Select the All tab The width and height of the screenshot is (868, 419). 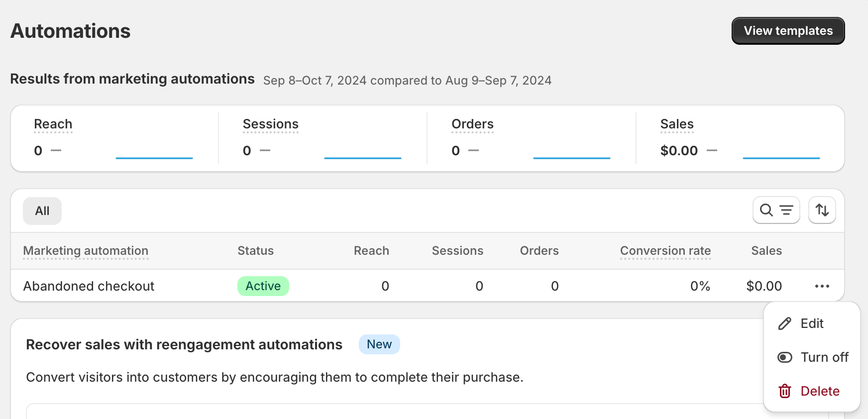click(42, 211)
